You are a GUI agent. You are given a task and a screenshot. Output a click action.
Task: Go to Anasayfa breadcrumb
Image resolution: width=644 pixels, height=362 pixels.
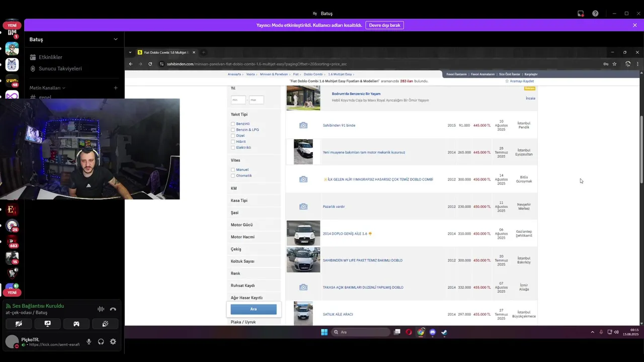pos(234,74)
